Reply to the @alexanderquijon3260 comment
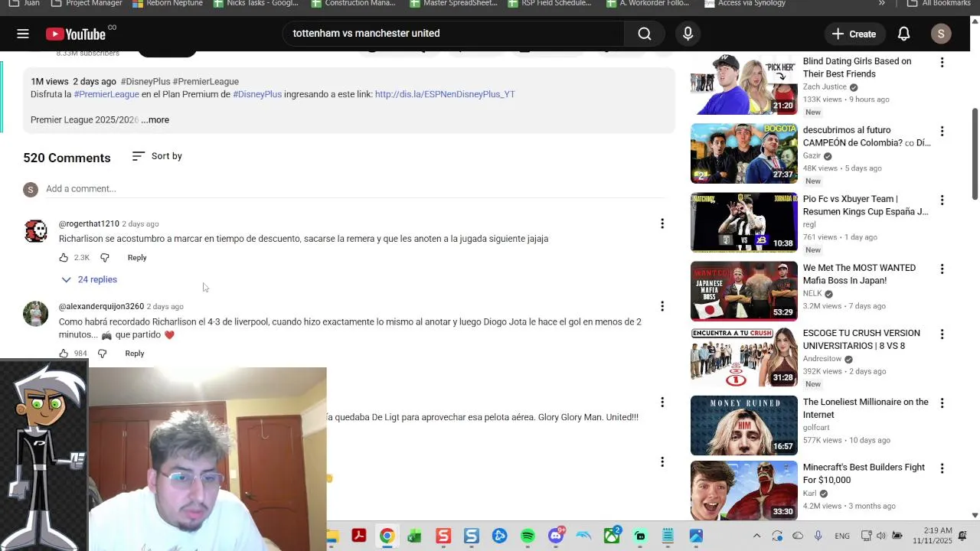980x551 pixels. point(135,354)
